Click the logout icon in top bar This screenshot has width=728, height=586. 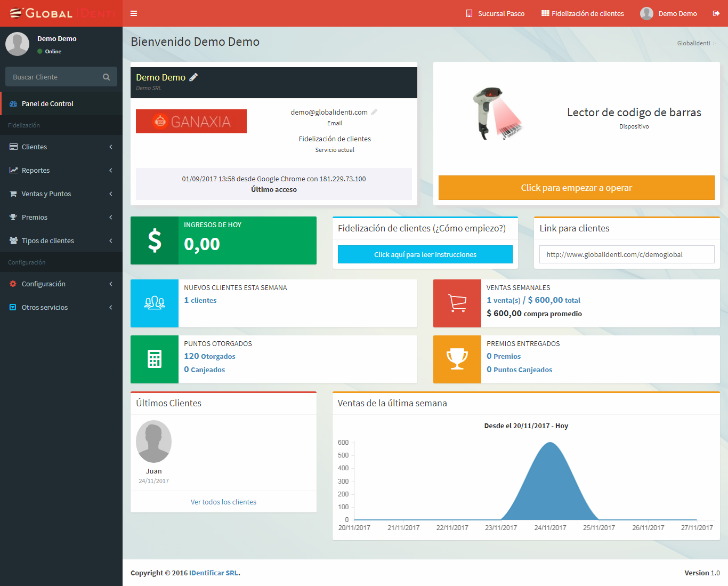[x=716, y=13]
